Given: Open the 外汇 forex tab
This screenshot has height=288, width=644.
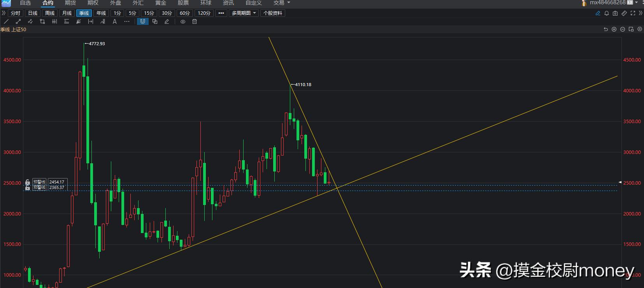Looking at the screenshot, I should [138, 3].
